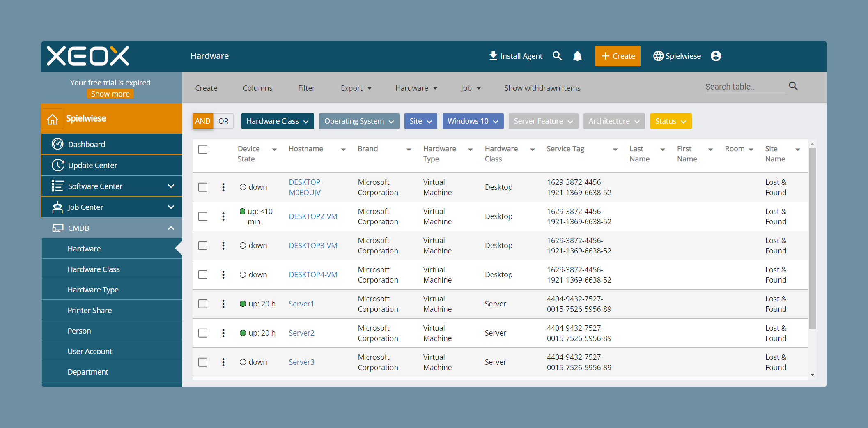Open Printer Share in sidebar
The height and width of the screenshot is (428, 868).
click(x=112, y=310)
